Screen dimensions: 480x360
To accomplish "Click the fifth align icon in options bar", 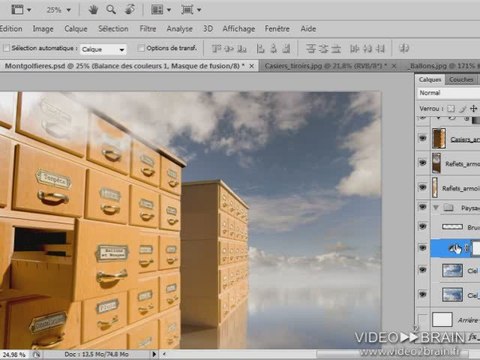I will [x=273, y=49].
